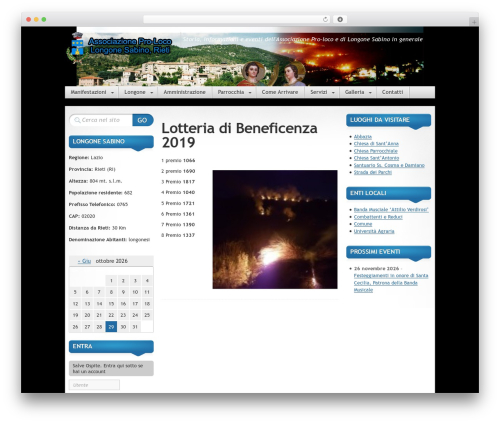Open the Servizi menu item
The height and width of the screenshot is (423, 500).
(x=319, y=92)
